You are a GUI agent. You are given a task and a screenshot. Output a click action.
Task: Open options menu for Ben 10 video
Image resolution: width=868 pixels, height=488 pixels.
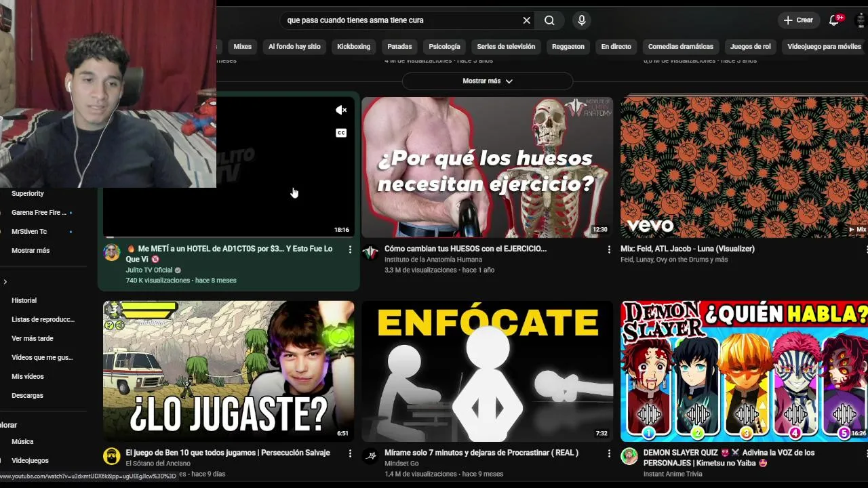click(350, 453)
